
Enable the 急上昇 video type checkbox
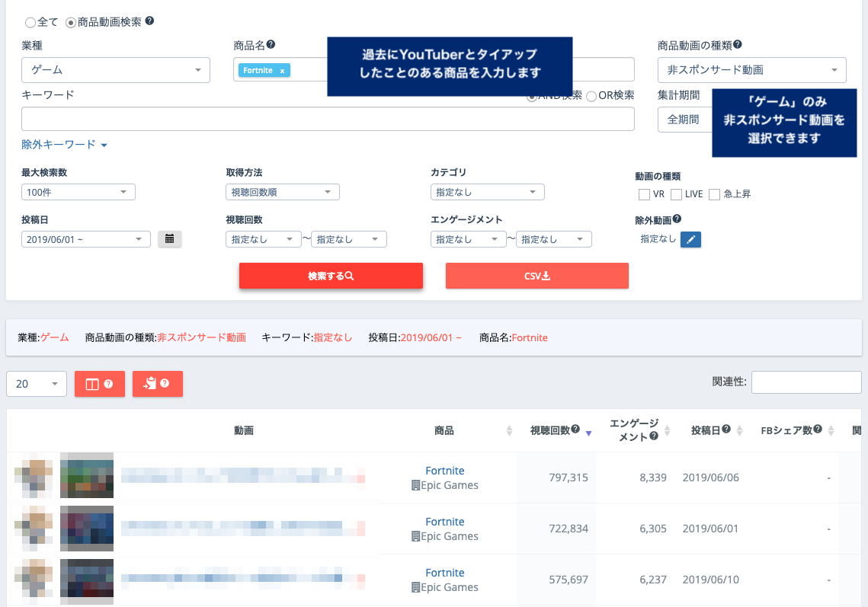(x=714, y=194)
